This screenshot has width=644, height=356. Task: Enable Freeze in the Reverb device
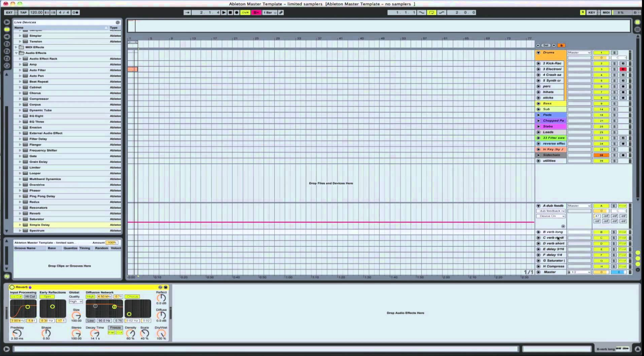(x=115, y=328)
